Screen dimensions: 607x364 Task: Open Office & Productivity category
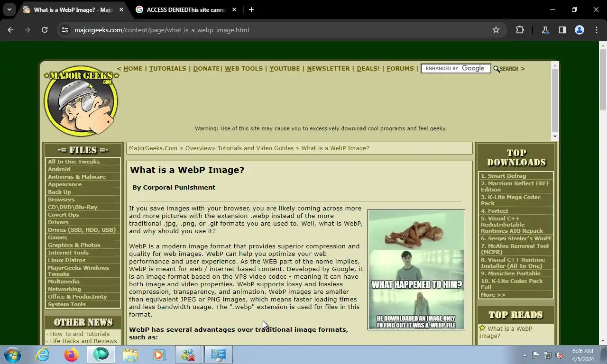click(x=77, y=297)
